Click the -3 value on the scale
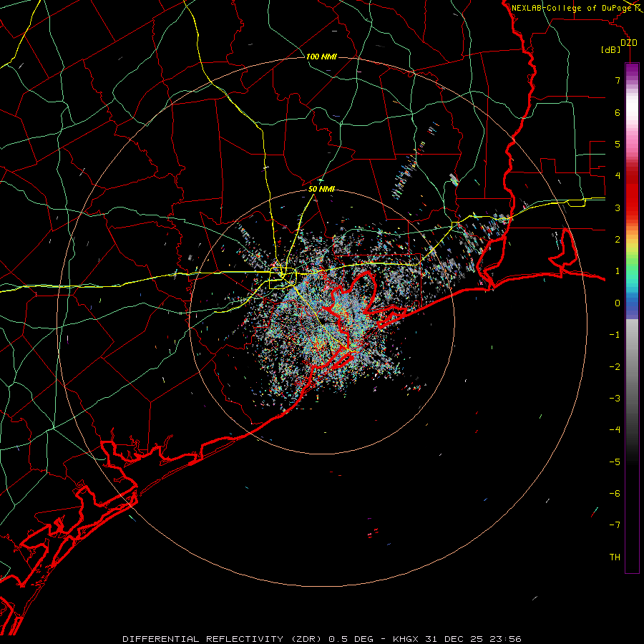644x644 pixels. (615, 398)
